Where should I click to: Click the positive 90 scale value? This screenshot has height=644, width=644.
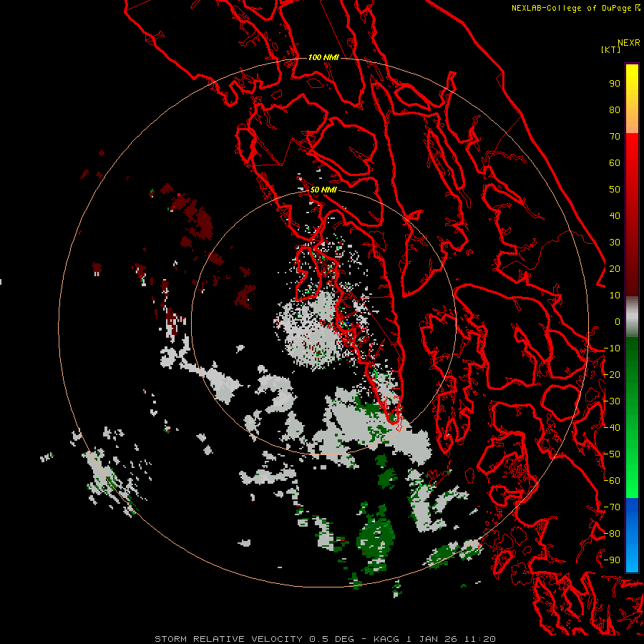pos(615,84)
